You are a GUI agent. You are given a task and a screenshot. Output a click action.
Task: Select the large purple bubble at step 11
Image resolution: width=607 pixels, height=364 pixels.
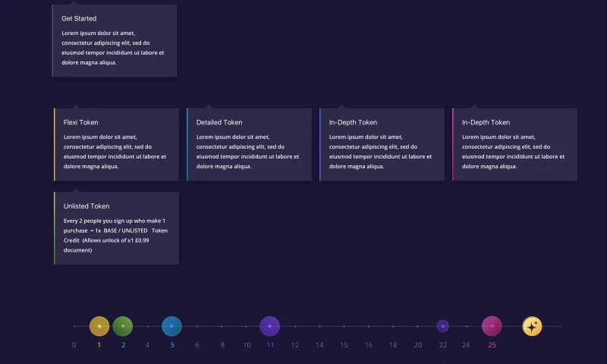click(x=270, y=326)
